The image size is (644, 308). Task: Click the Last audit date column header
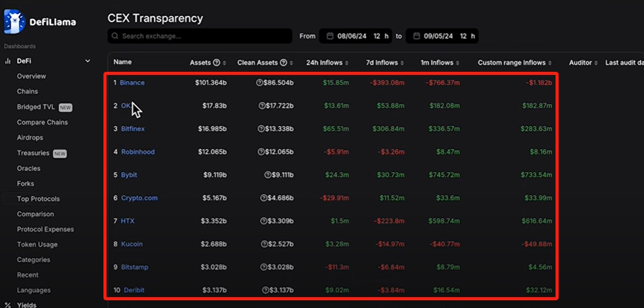click(x=624, y=63)
